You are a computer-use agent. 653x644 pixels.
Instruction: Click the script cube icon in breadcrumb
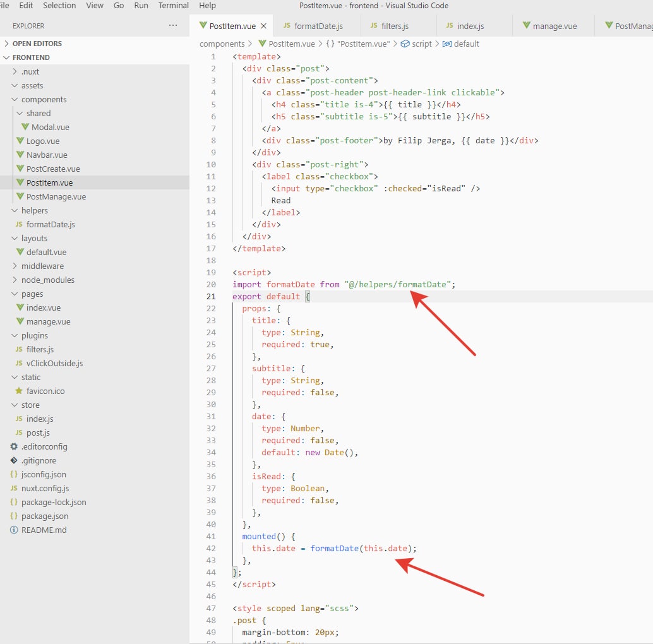[x=405, y=44]
